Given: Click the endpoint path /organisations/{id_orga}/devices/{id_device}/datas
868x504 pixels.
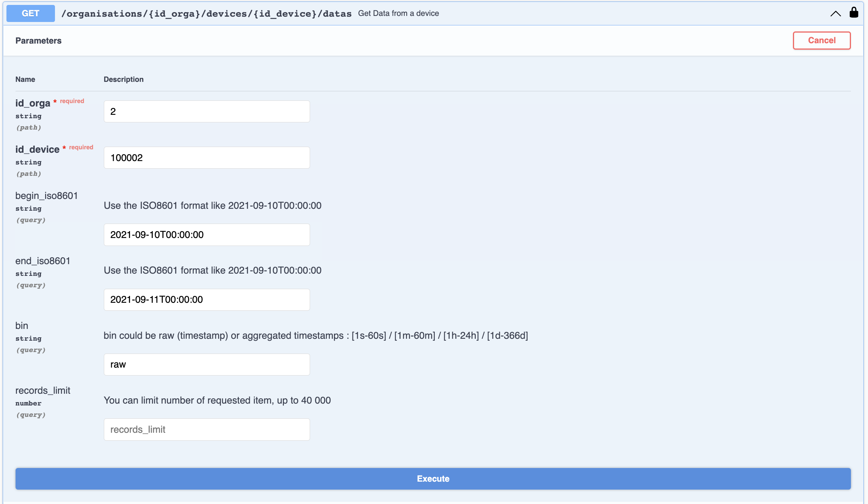Looking at the screenshot, I should [206, 14].
